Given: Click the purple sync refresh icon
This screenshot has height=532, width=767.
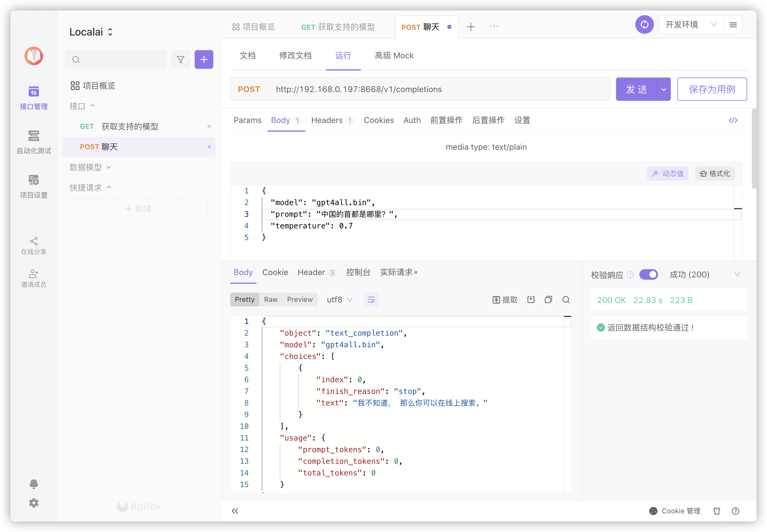Looking at the screenshot, I should (x=644, y=25).
